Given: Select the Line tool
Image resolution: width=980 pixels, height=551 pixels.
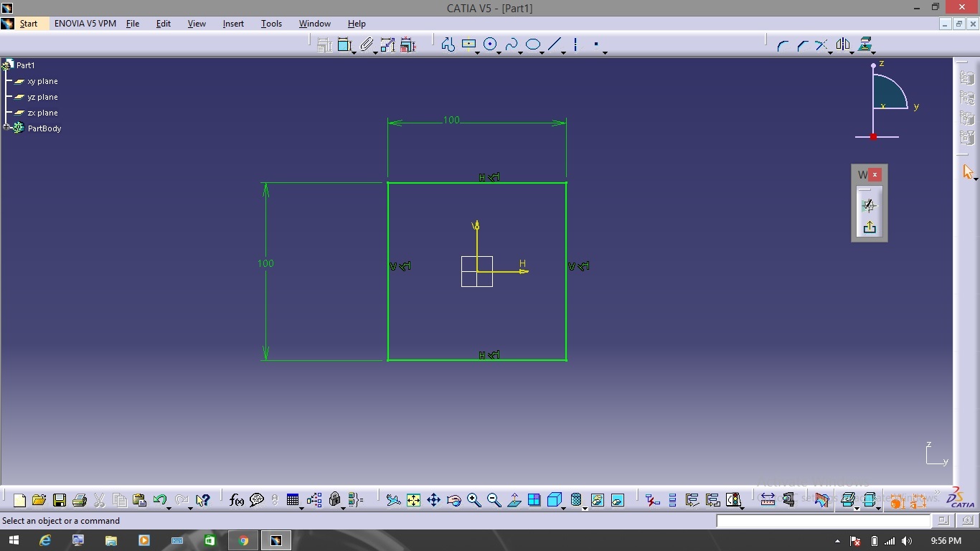Looking at the screenshot, I should [x=554, y=44].
